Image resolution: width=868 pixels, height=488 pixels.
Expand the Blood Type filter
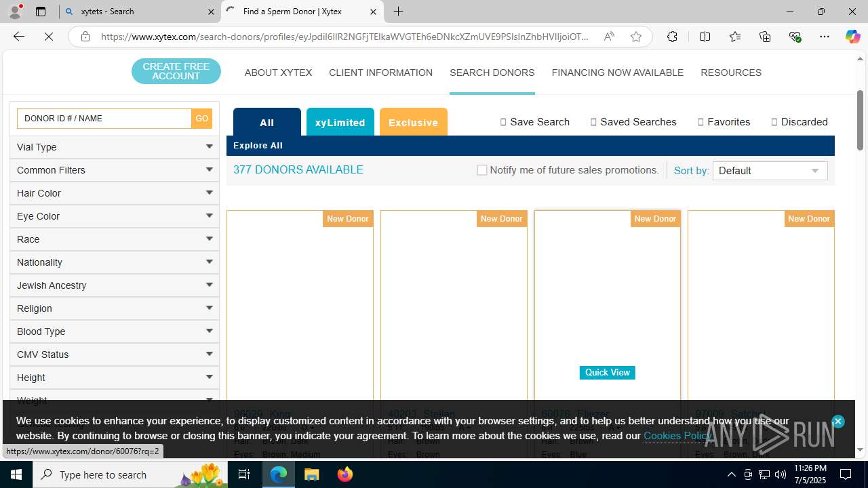115,331
